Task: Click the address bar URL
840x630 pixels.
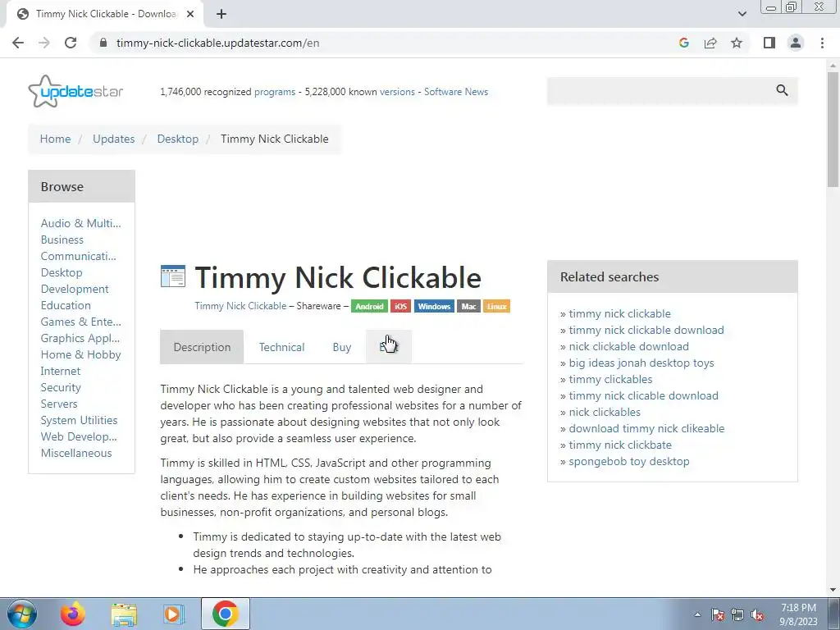Action: (217, 43)
